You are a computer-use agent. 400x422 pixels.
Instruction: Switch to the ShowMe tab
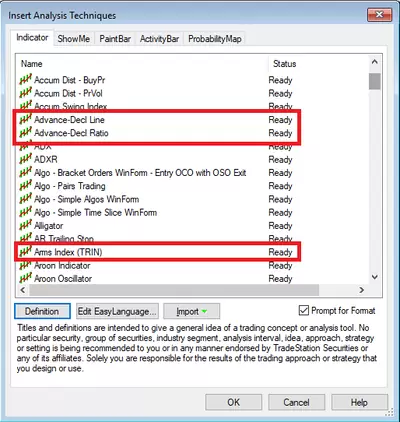[74, 39]
